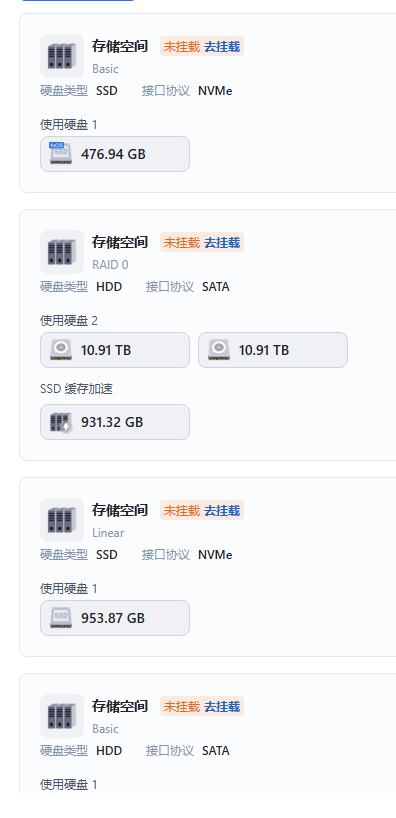Click storage pool icon of NVMe Basic volume
Viewport: 396px width, 818px height.
point(62,56)
